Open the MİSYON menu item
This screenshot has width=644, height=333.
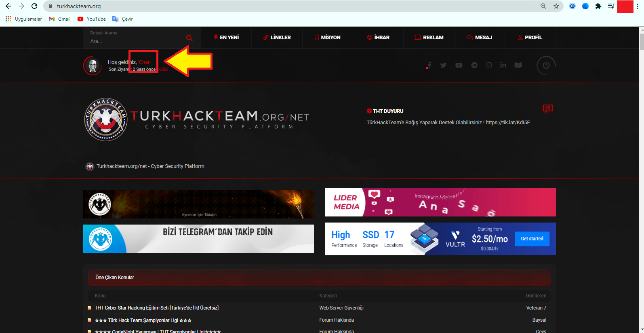[x=328, y=37]
